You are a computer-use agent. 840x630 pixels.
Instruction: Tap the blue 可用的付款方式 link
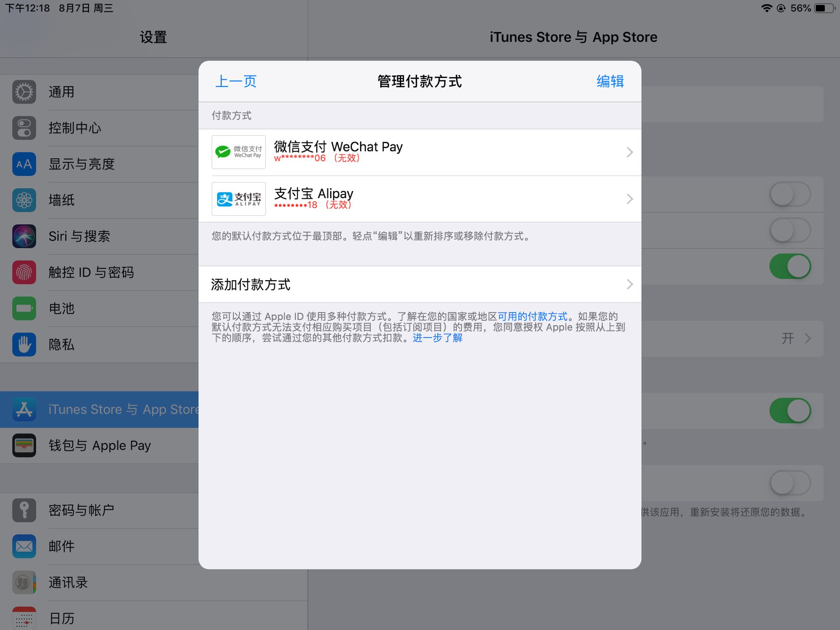pos(532,316)
